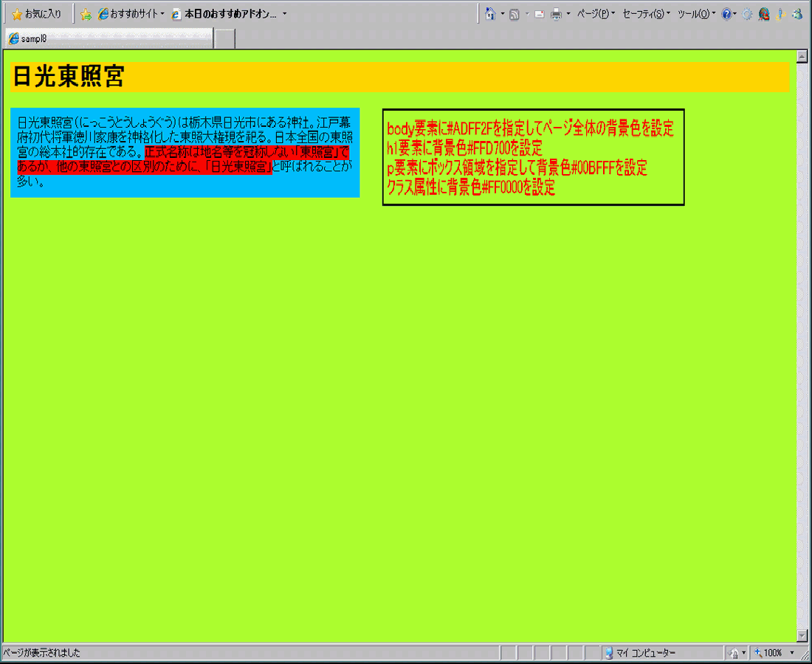Screen dimensions: 812x664
Task: Click the protected mode lock icon in status bar
Action: [734, 653]
